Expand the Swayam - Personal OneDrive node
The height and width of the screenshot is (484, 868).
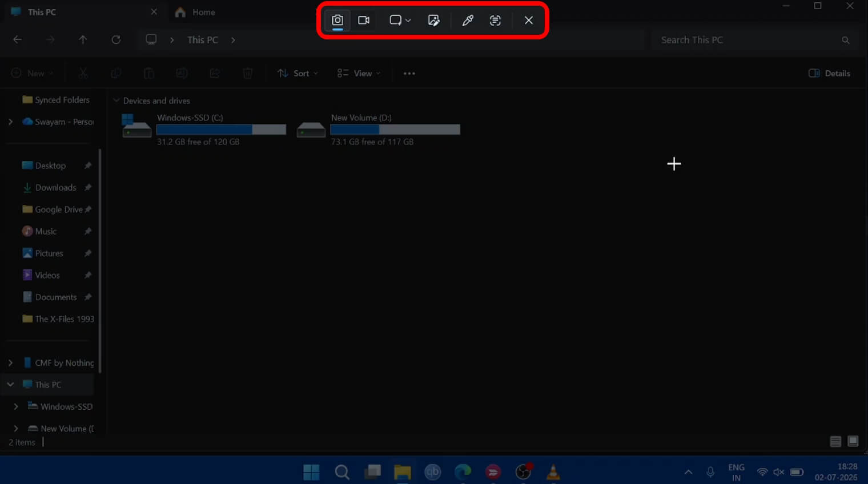click(10, 122)
